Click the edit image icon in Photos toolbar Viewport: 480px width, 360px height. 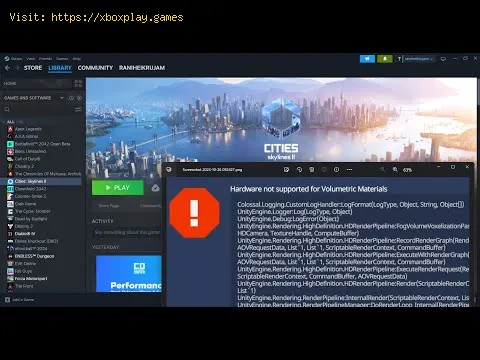(x=286, y=170)
